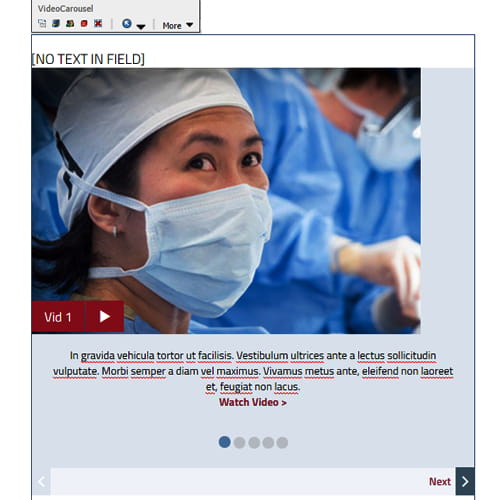Image resolution: width=500 pixels, height=500 pixels.
Task: Click the left chevron previous arrow
Action: coord(42,481)
